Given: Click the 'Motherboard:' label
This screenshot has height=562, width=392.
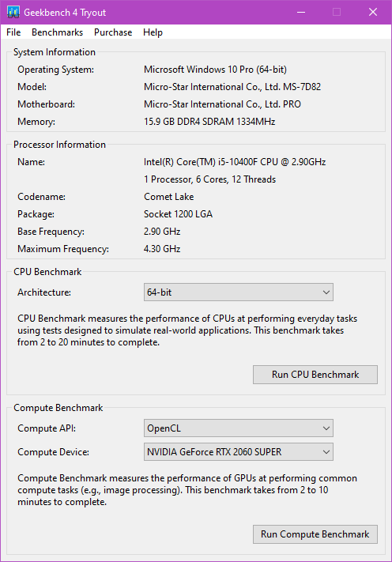Looking at the screenshot, I should coord(46,104).
